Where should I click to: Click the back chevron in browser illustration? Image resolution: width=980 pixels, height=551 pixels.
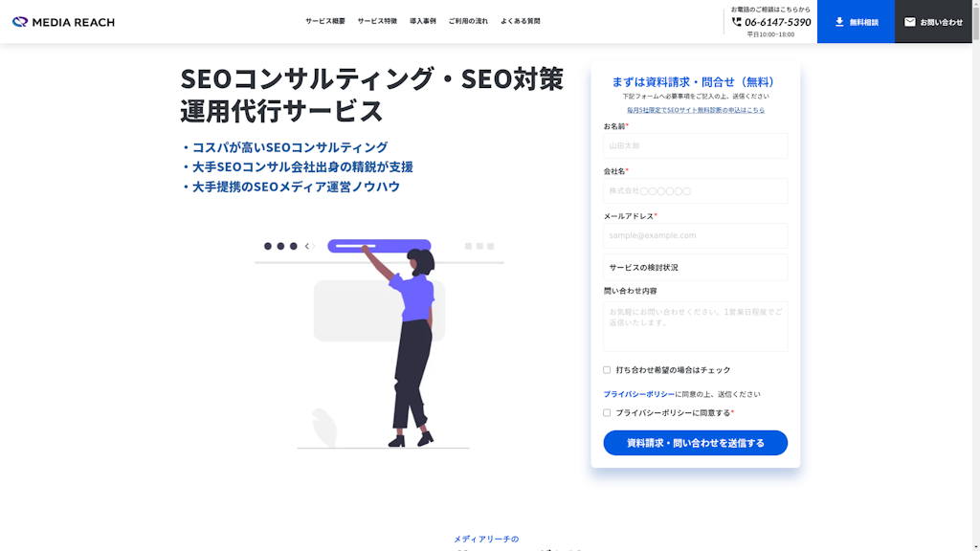click(307, 246)
